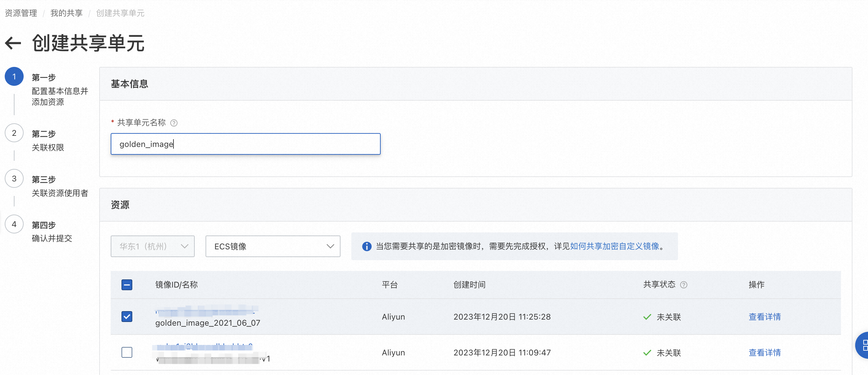Go to 我的共享 breadcrumb
Image resolution: width=868 pixels, height=375 pixels.
tap(66, 13)
